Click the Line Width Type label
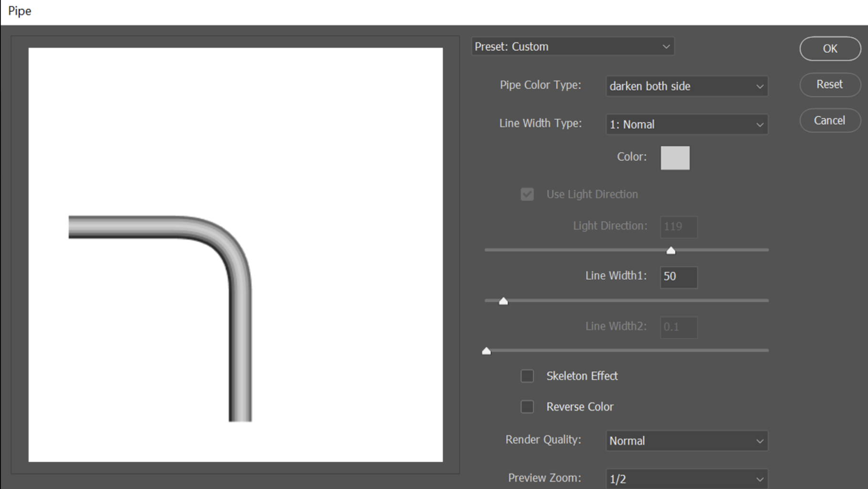 click(540, 123)
